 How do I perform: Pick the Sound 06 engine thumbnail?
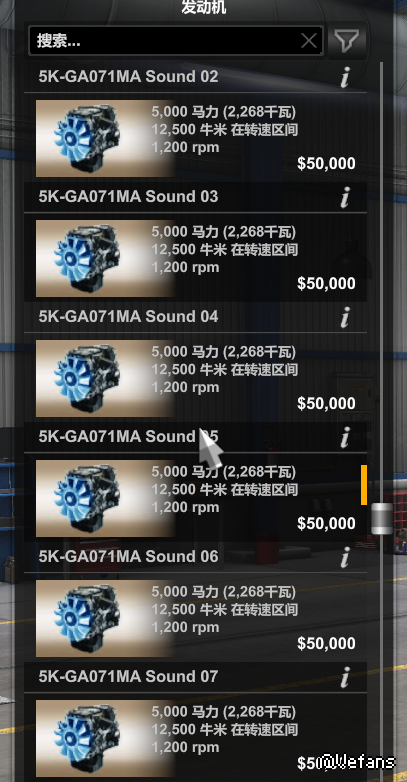(105, 618)
